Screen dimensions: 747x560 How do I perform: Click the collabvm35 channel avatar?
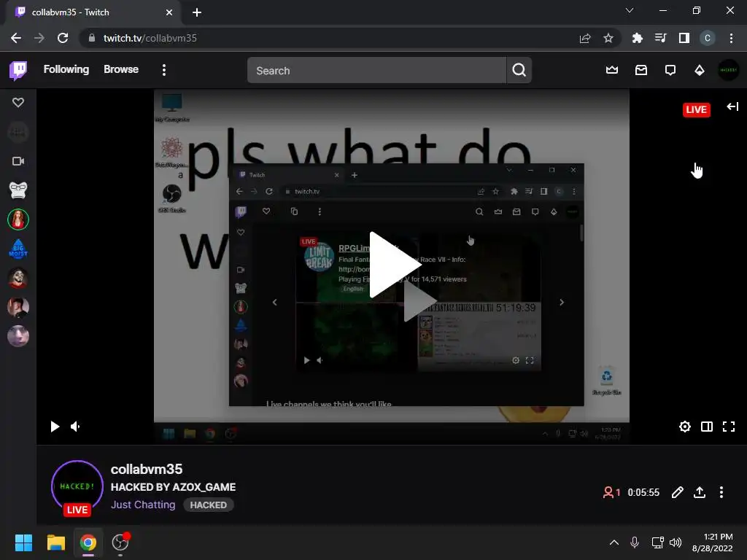77,486
